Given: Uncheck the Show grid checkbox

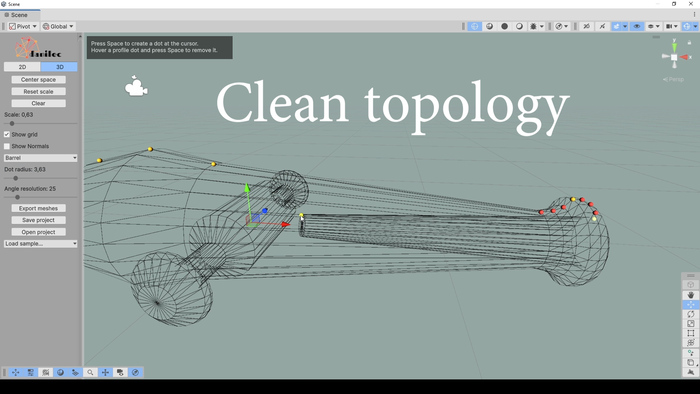Looking at the screenshot, I should [7, 134].
